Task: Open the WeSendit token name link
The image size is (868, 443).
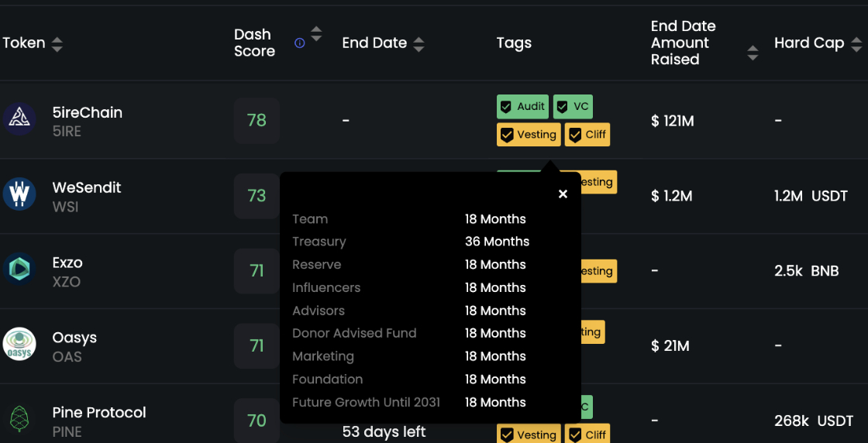Action: (x=86, y=187)
